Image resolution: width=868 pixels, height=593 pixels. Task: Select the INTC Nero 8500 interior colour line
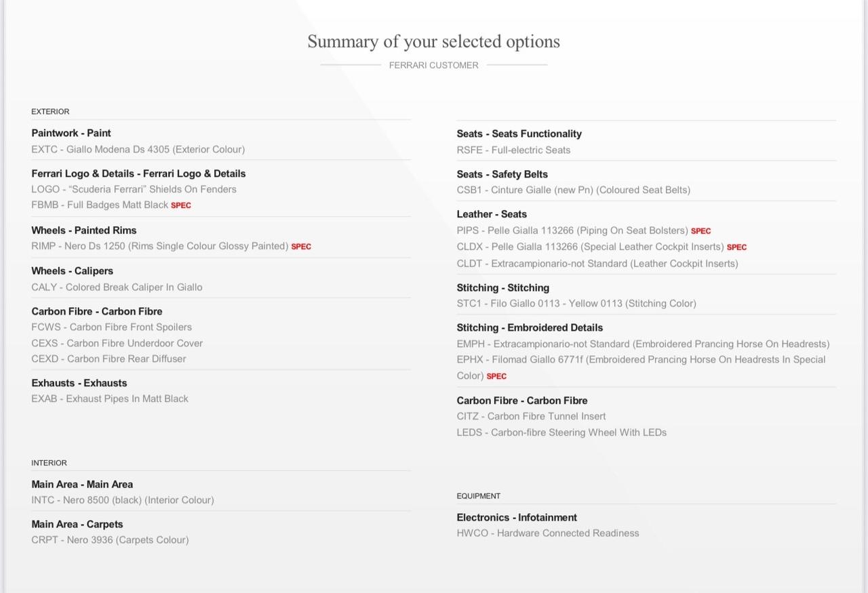tap(122, 500)
